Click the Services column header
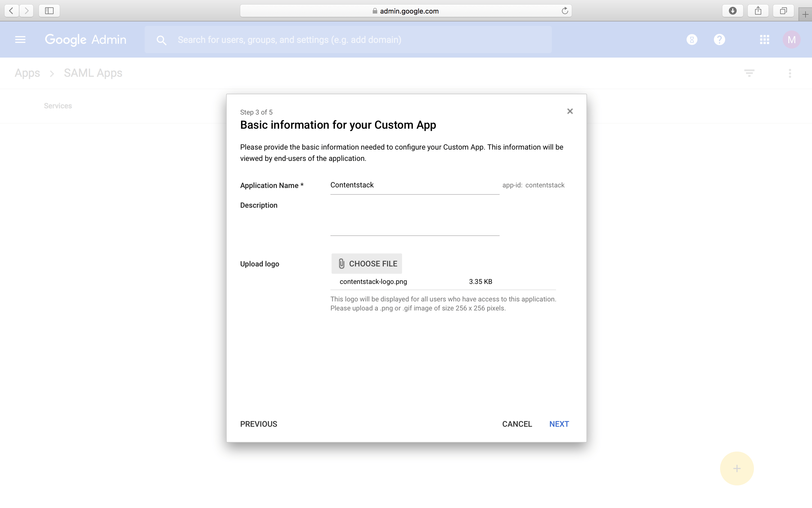 click(x=58, y=106)
